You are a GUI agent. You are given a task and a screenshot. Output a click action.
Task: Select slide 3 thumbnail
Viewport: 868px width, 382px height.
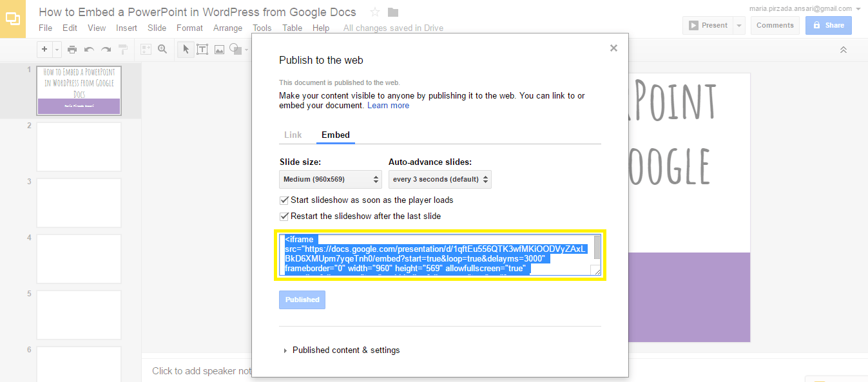tap(79, 203)
